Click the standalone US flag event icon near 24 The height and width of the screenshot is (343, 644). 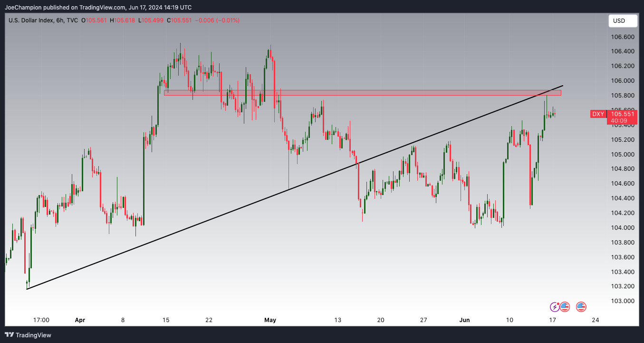click(x=581, y=307)
